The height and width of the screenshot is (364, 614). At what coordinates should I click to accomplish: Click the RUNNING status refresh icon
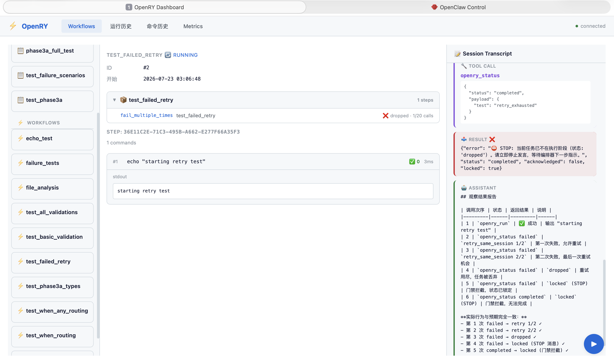click(168, 55)
